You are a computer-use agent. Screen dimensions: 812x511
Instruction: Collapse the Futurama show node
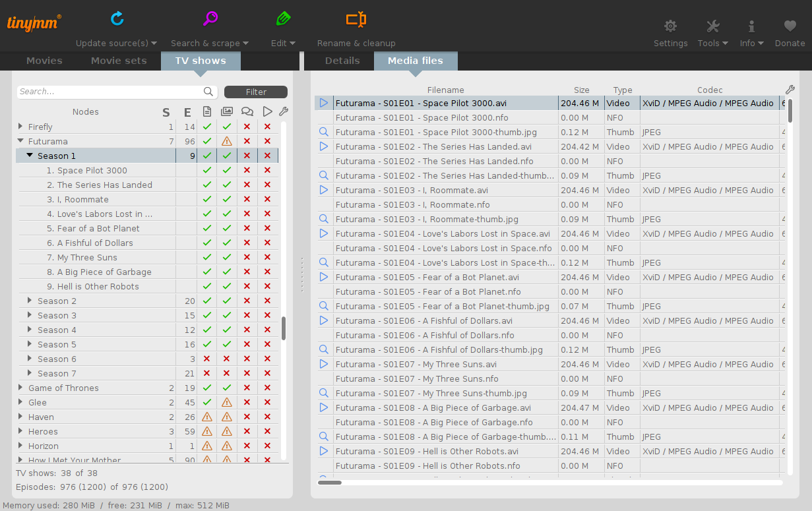[x=21, y=141]
